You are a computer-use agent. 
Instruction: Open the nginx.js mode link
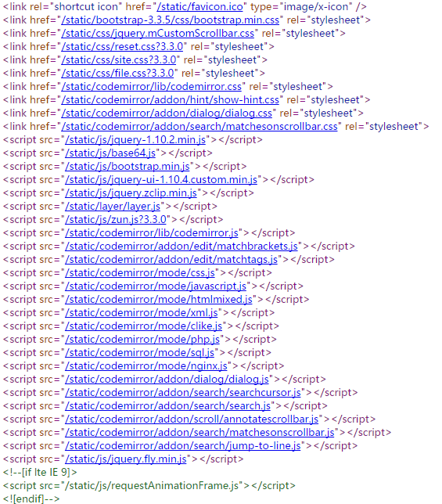[146, 366]
